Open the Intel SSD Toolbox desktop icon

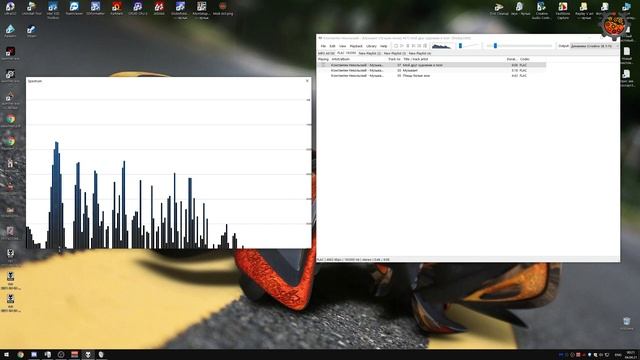pos(53,9)
